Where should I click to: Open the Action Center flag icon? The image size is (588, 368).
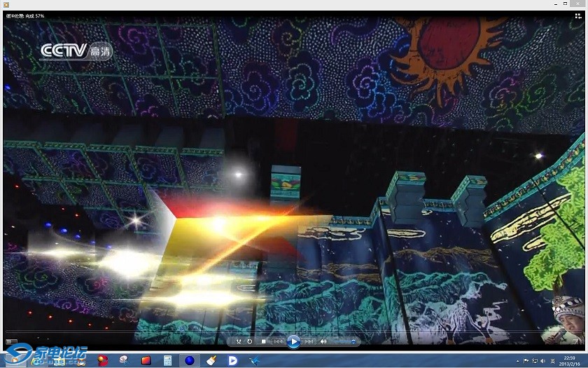tap(526, 361)
